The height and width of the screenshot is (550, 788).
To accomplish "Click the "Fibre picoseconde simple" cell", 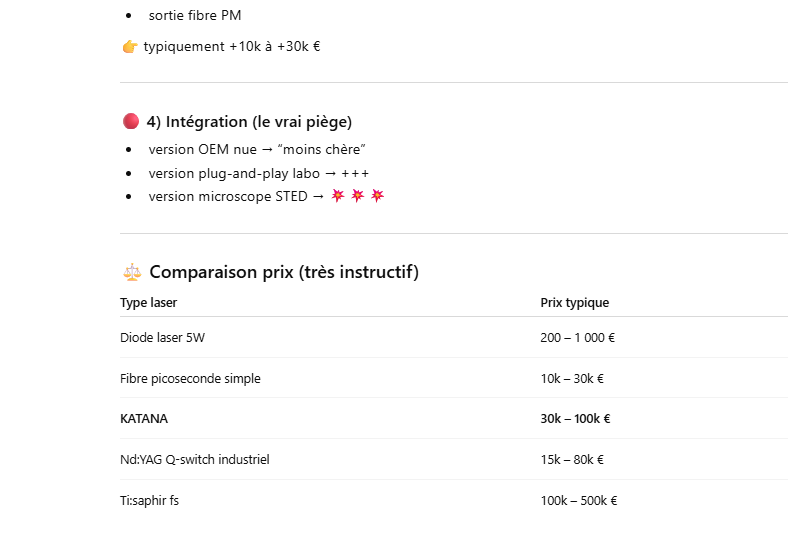I will [190, 379].
